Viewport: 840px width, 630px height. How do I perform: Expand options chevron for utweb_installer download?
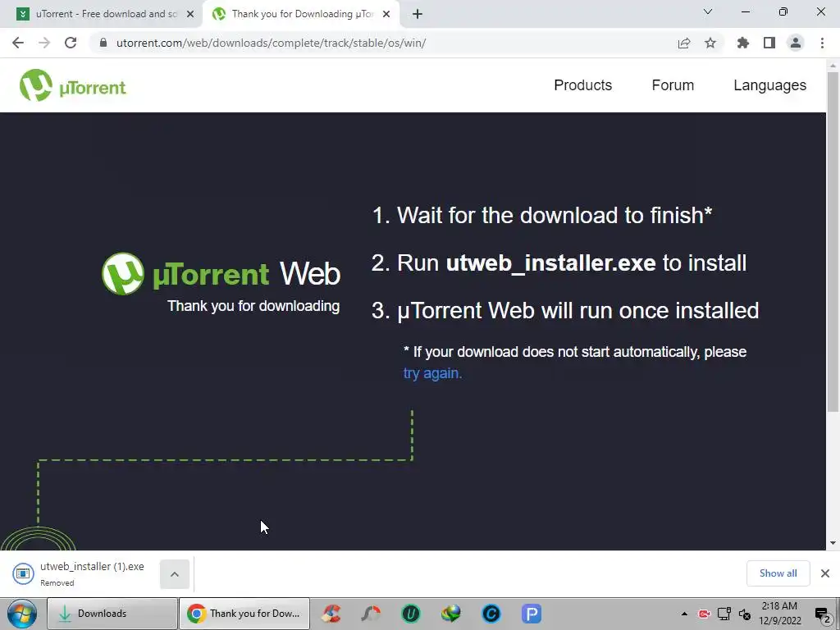(175, 574)
